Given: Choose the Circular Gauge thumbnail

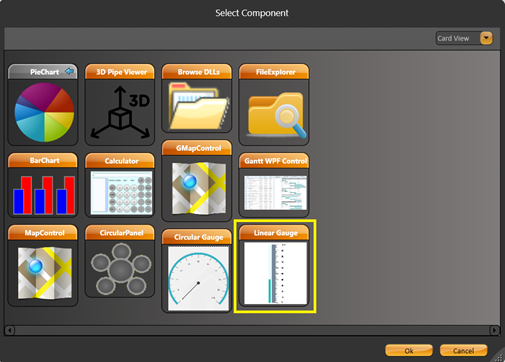Looking at the screenshot, I should click(x=199, y=278).
